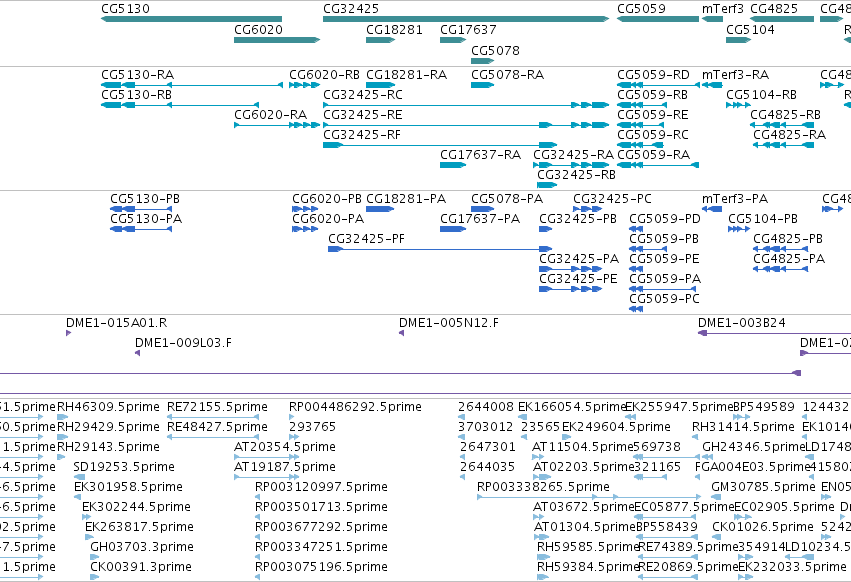Click transcript CG4825-RB label

786,115
